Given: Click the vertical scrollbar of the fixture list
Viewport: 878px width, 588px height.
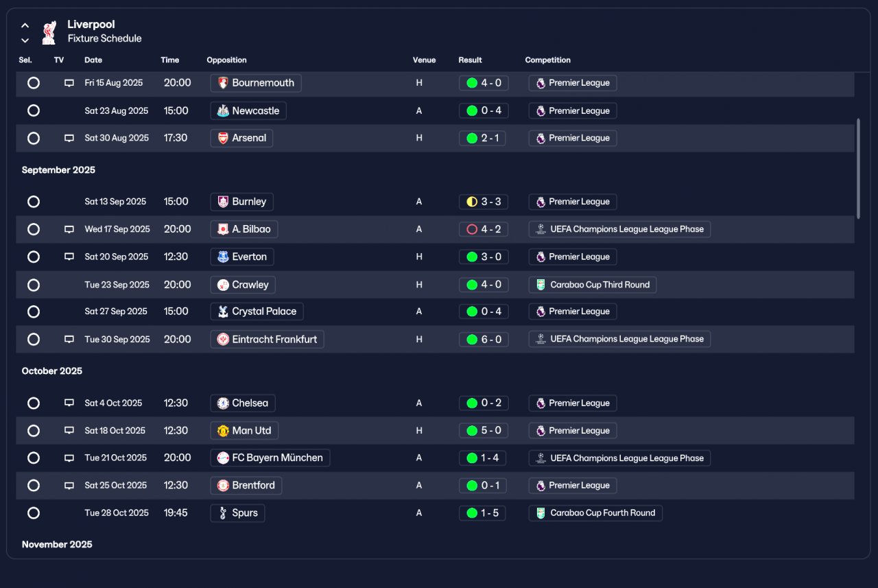Looking at the screenshot, I should point(857,169).
